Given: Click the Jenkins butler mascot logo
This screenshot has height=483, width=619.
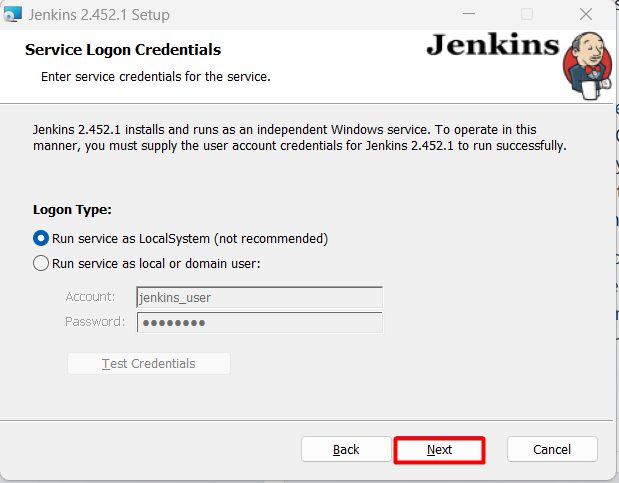Looking at the screenshot, I should [x=588, y=66].
